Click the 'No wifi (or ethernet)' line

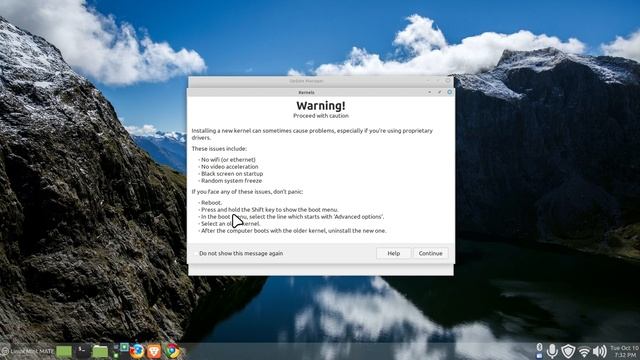[x=227, y=160]
